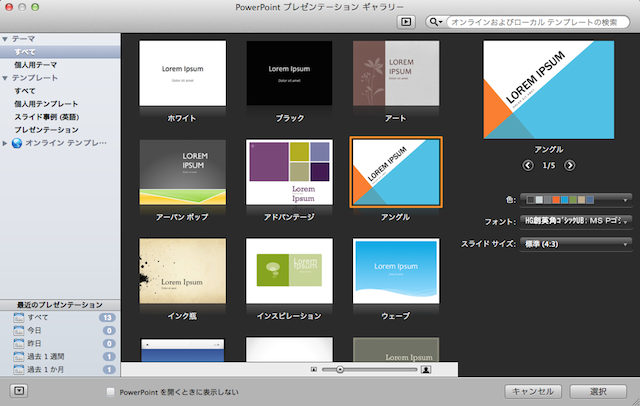Image resolution: width=640 pixels, height=406 pixels.
Task: Open the search magnifier options
Action: point(436,22)
